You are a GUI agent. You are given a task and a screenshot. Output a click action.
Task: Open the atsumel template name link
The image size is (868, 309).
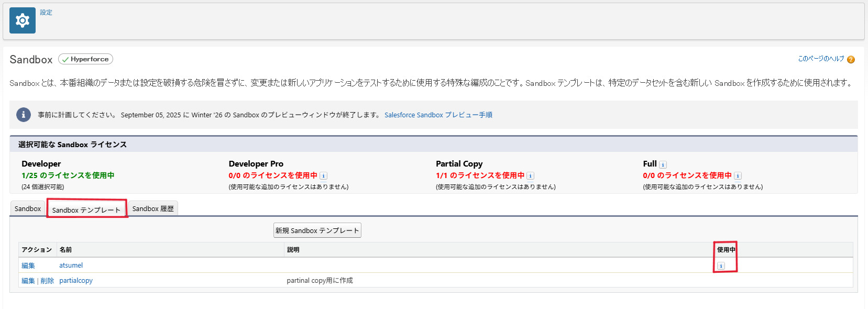[71, 266]
